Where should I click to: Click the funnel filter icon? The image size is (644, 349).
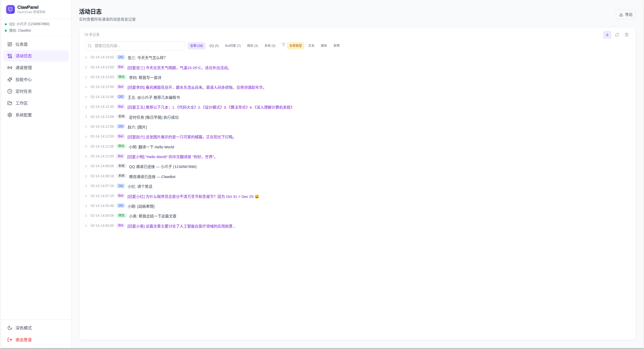point(283,45)
